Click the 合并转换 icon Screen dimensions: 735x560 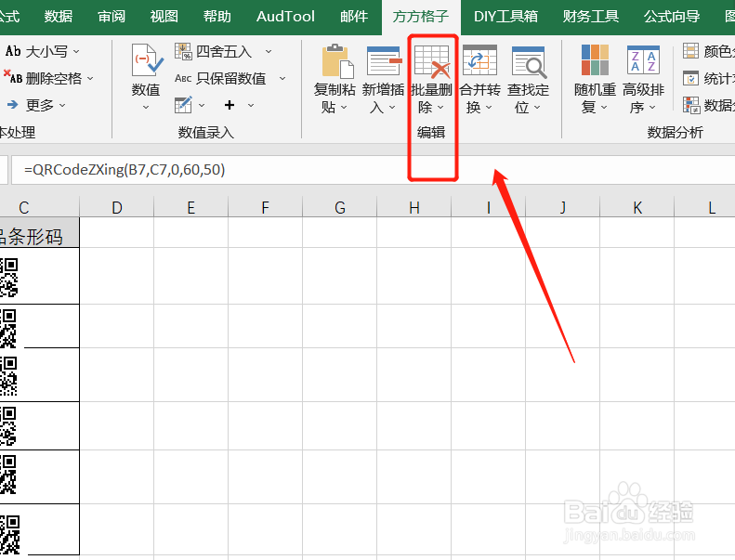[x=479, y=60]
